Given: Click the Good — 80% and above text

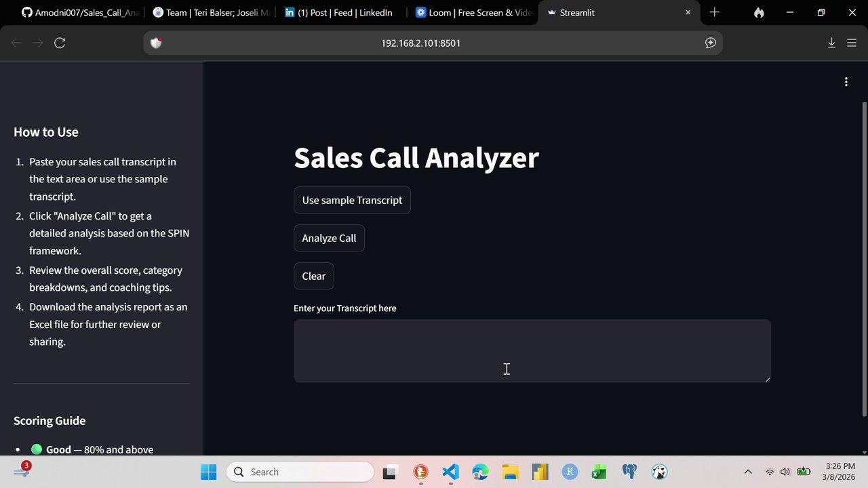Looking at the screenshot, I should (100, 449).
